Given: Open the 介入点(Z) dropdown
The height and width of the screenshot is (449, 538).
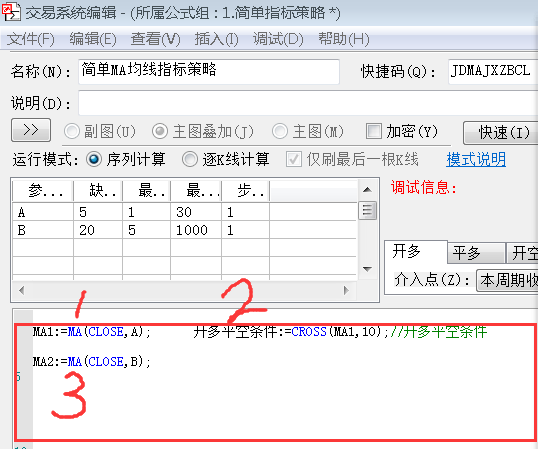Looking at the screenshot, I should click(507, 281).
